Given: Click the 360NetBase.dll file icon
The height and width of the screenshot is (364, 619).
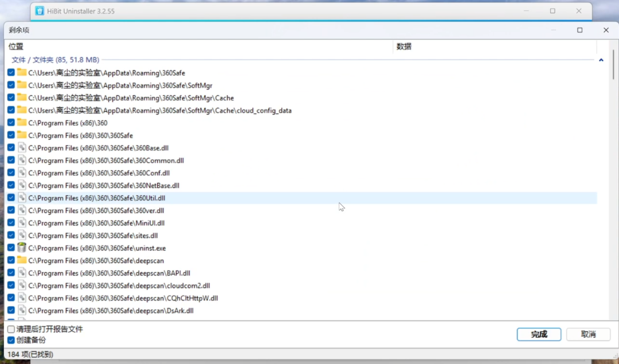Looking at the screenshot, I should click(22, 185).
